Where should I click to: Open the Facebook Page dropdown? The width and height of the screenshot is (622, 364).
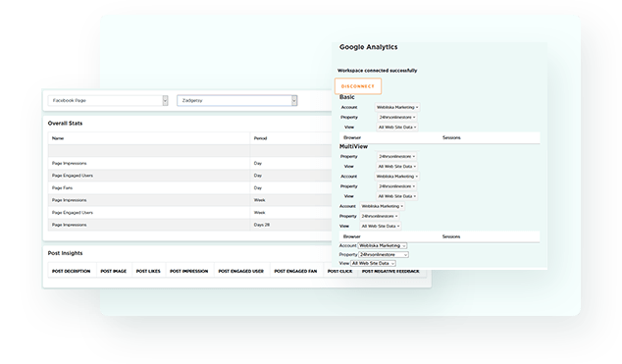(x=108, y=101)
